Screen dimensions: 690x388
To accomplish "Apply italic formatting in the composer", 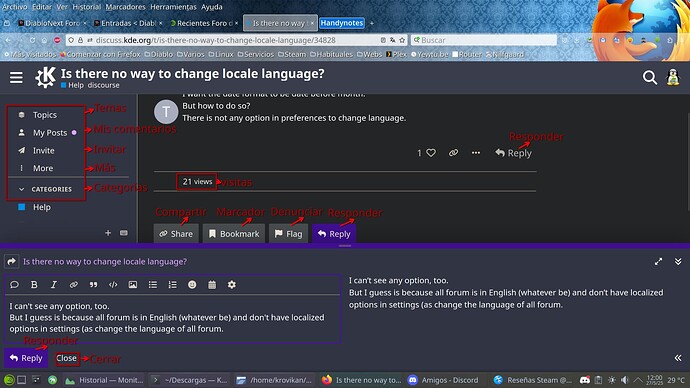I will point(54,285).
